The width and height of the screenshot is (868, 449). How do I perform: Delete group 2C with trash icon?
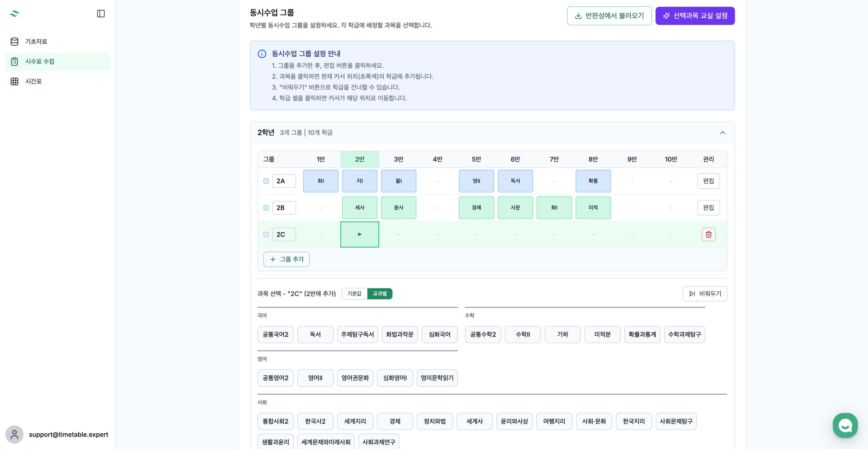coord(708,234)
